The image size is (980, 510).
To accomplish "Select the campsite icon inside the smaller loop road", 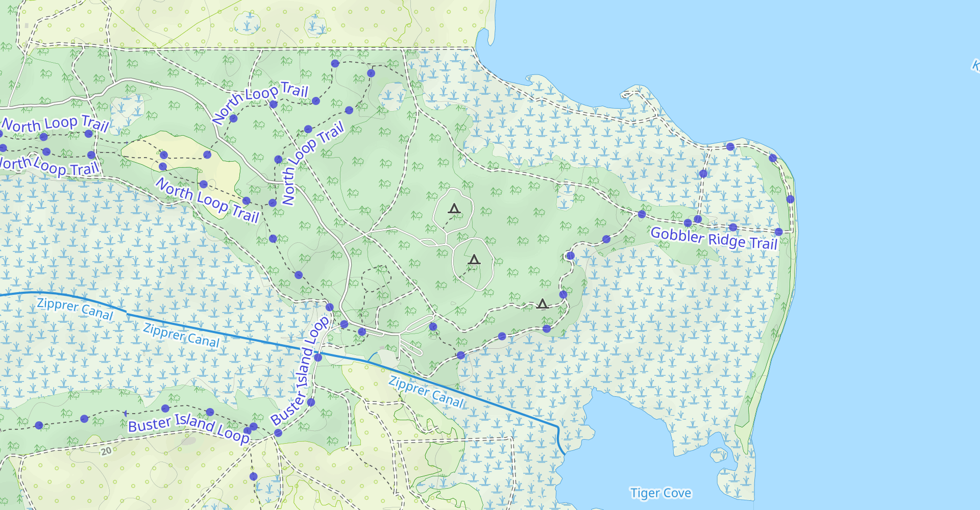I will [454, 209].
